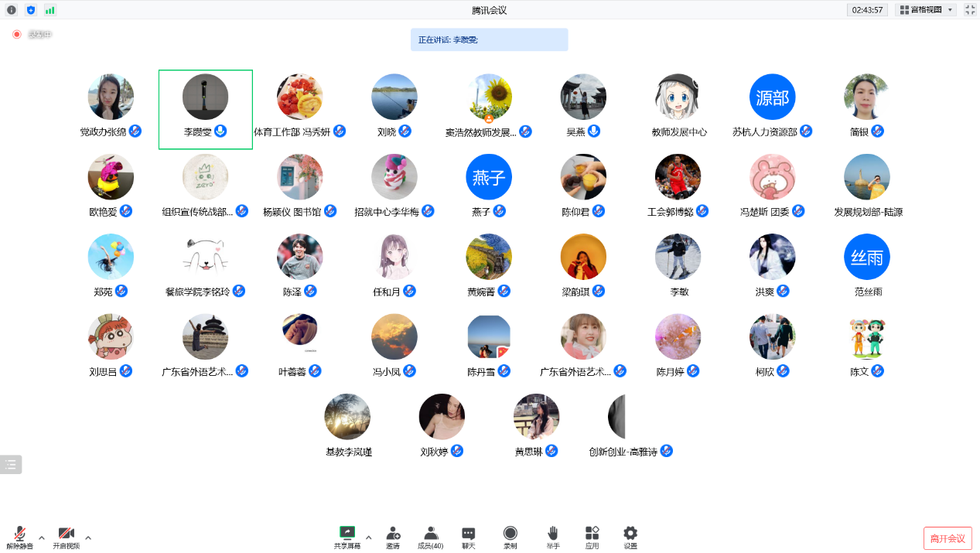Screen dimensions: 980x553
Task: Open the 应用 apps panel
Action: 592,537
